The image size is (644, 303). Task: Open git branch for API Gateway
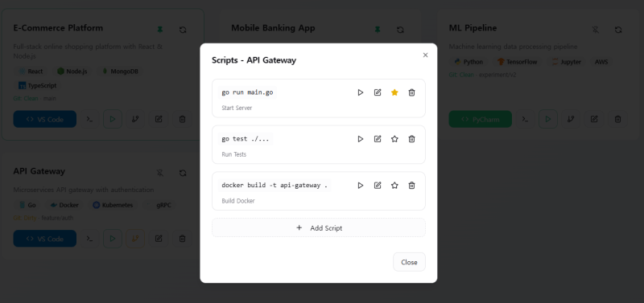pos(135,239)
